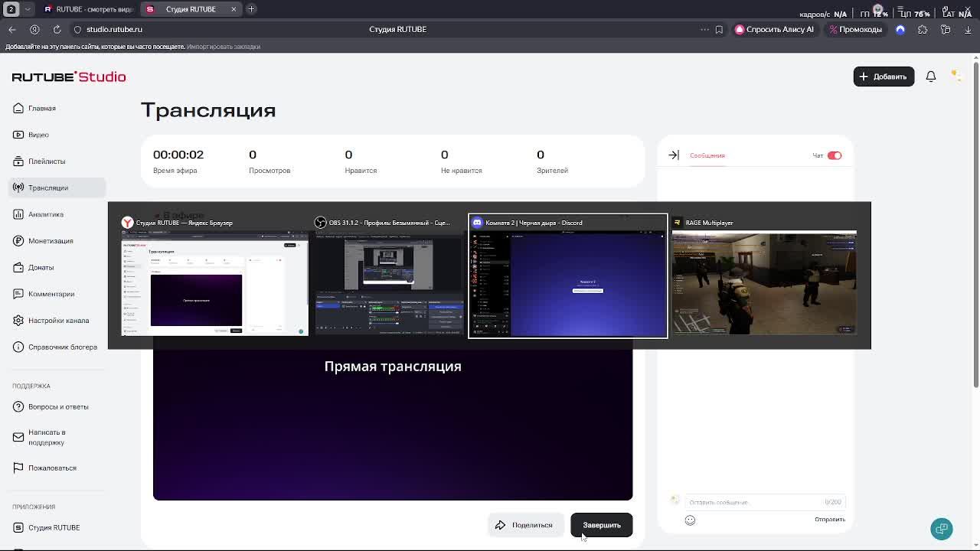The image size is (980, 551).
Task: Open Аналитика section
Action: pyautogui.click(x=57, y=214)
